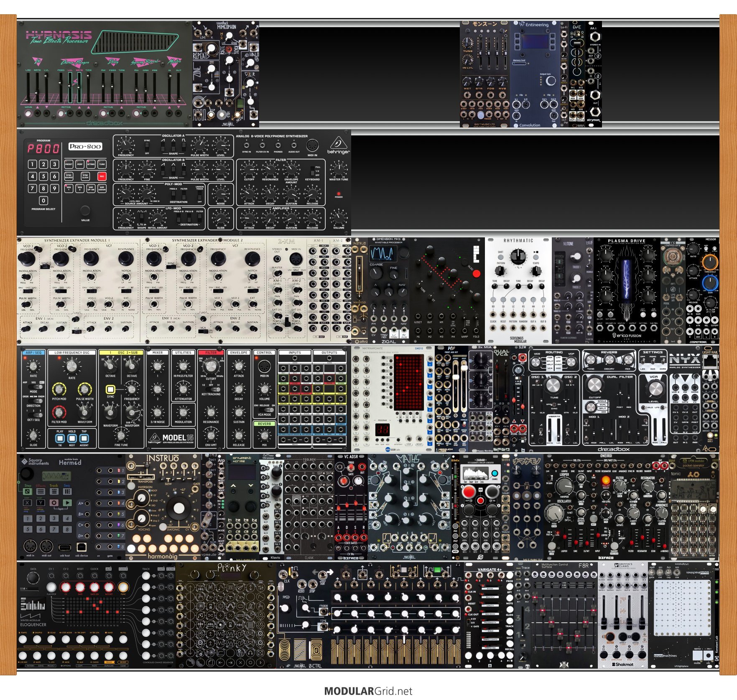Viewport: 737px width, 700px height.
Task: Click the Hermod Step mode button
Action: [28, 491]
